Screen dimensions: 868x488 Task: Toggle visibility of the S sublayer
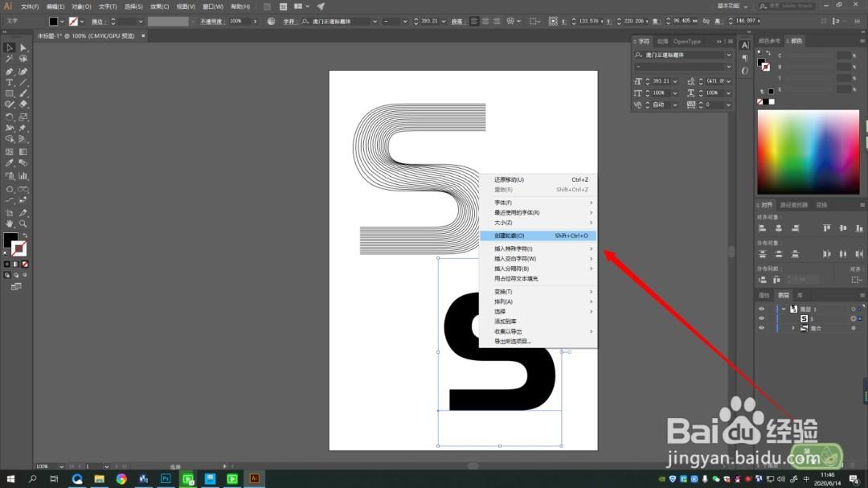[762, 318]
